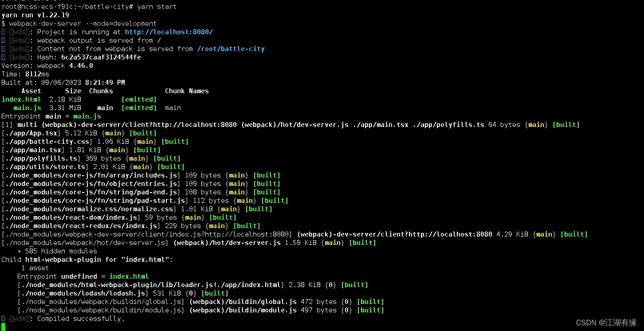Select the multi (webpack)-dev-server entry line

click(x=291, y=125)
